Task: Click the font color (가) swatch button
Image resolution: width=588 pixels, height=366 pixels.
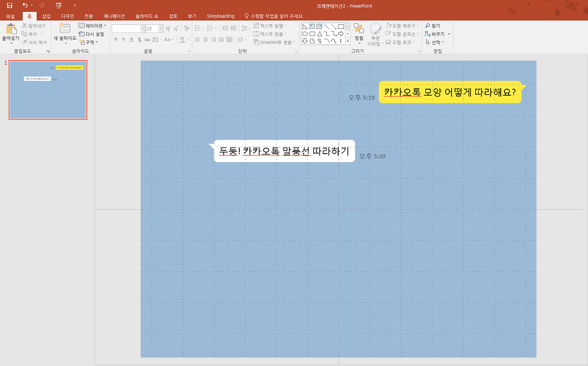Action: [182, 40]
